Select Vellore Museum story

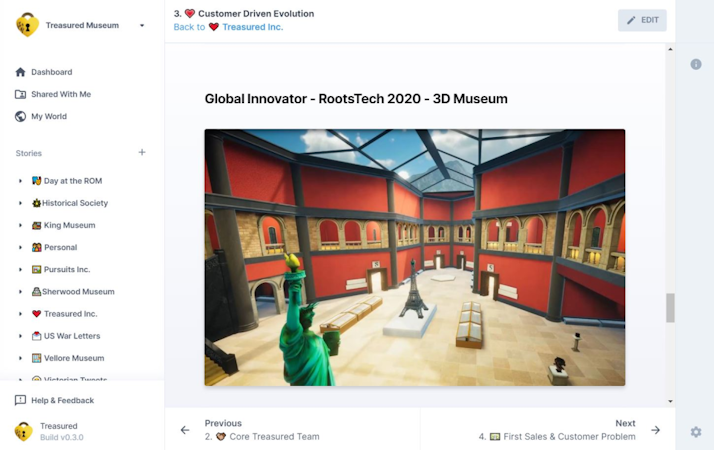click(x=74, y=358)
